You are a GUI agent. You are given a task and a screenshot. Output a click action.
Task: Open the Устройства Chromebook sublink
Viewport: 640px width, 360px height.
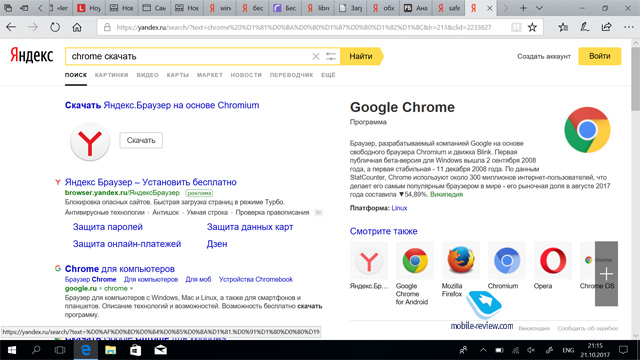click(256, 280)
